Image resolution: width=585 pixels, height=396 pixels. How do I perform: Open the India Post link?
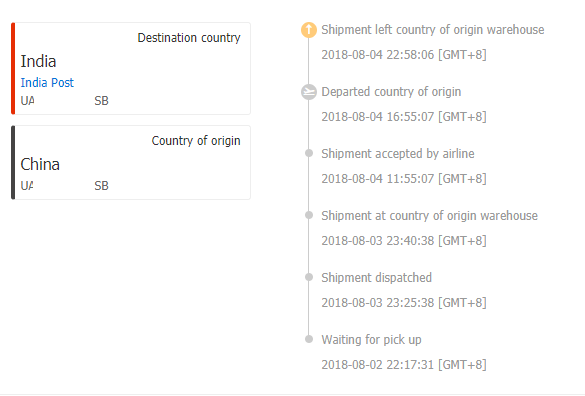(47, 82)
